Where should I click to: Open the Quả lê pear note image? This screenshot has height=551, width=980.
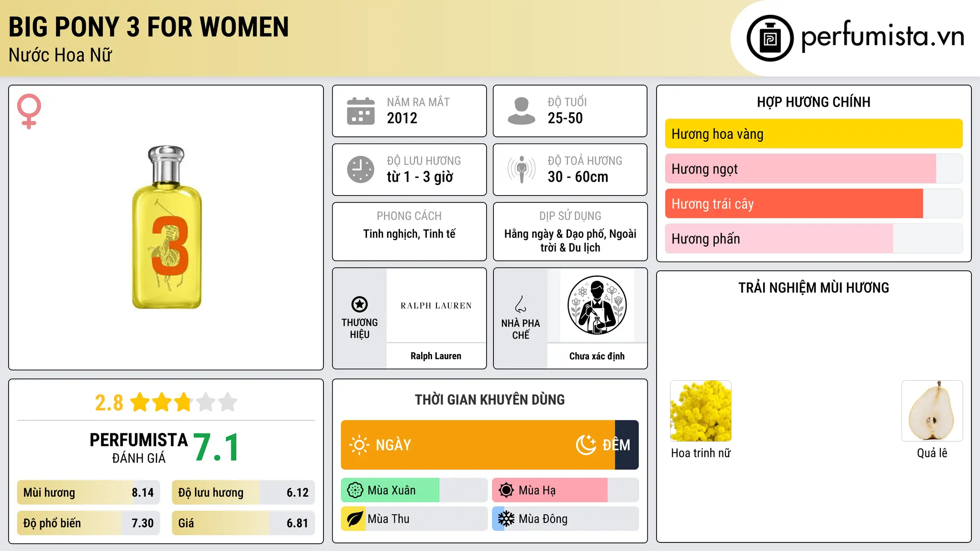(932, 411)
